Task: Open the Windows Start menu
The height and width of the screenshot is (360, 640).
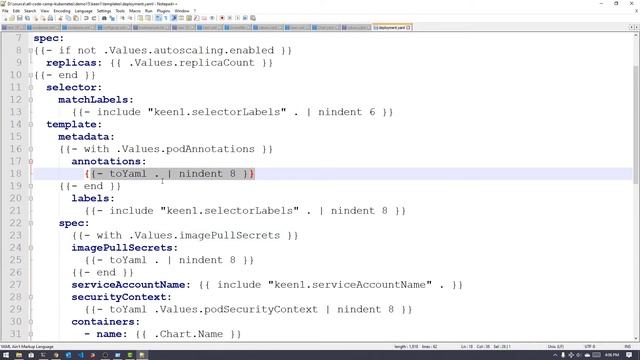Action: tap(6, 355)
